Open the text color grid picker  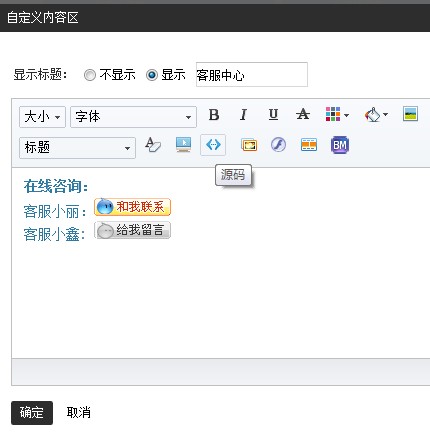tap(337, 115)
